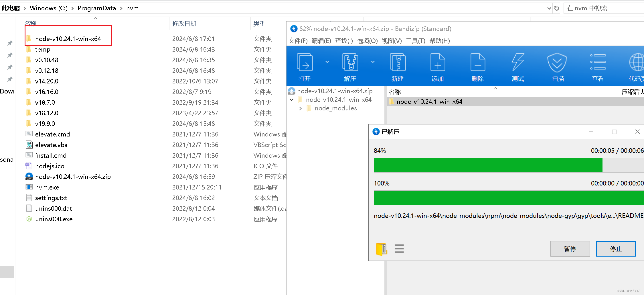Run the 测试 (Test archive) tool

point(517,67)
